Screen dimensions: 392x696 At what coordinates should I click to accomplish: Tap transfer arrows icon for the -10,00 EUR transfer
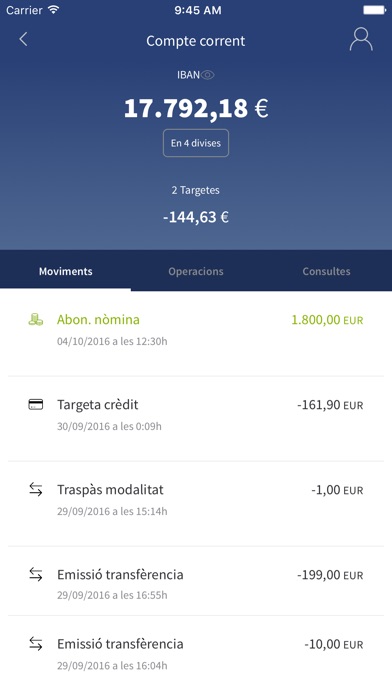[36, 644]
